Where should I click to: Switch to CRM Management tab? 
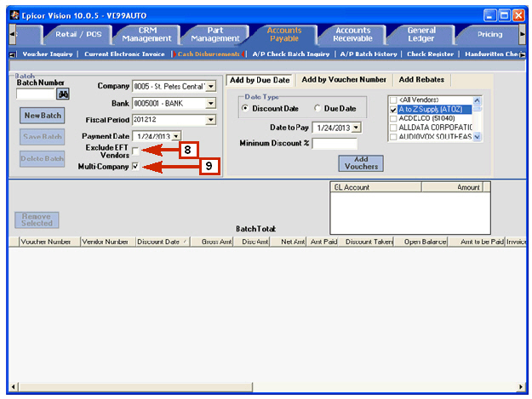point(147,34)
